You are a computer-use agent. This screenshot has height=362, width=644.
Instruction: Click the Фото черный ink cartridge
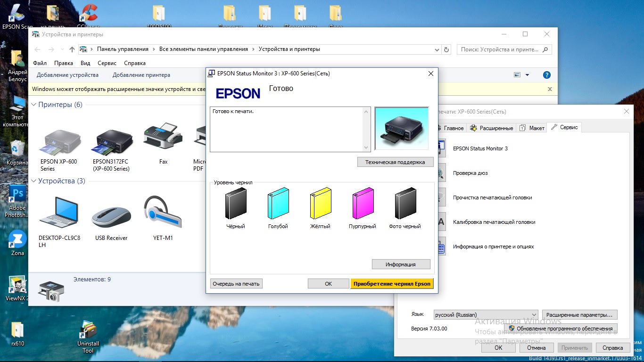point(405,203)
